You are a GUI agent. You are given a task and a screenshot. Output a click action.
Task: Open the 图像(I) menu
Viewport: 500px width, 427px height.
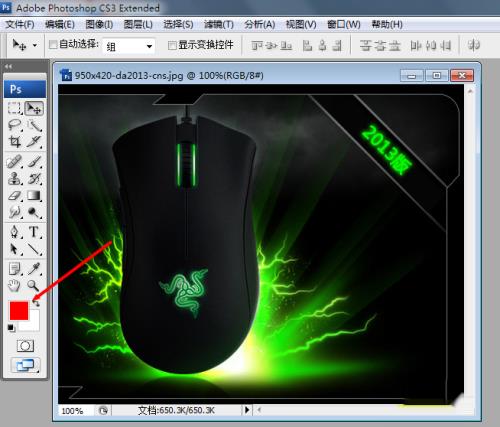[99, 24]
